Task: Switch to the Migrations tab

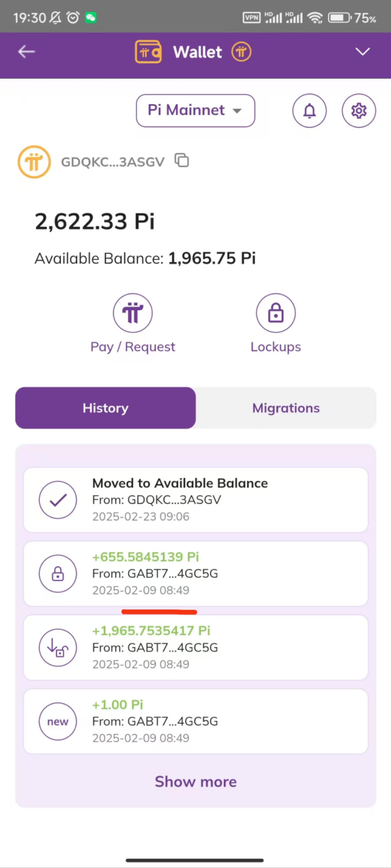Action: pos(286,408)
